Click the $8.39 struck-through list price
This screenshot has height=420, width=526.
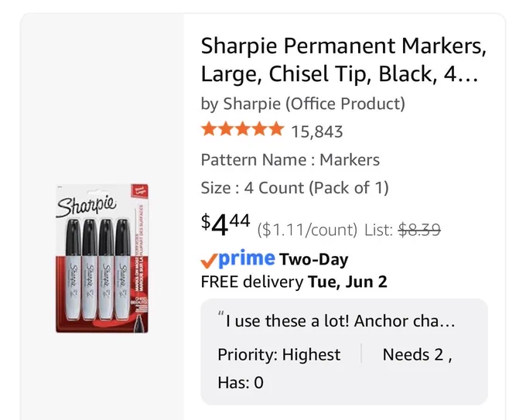[x=419, y=230]
